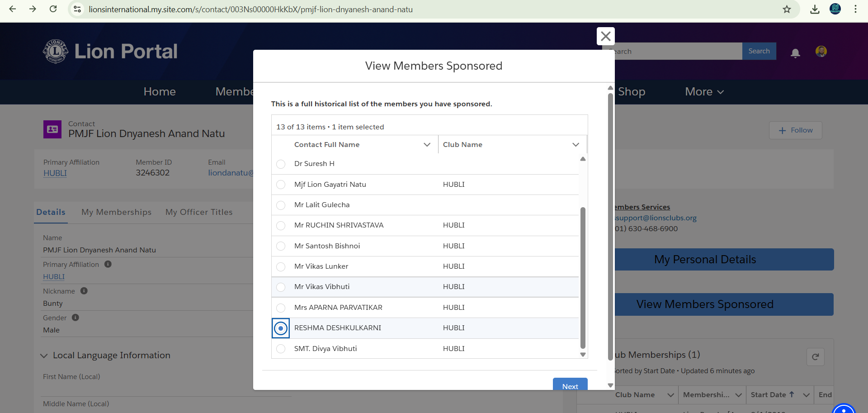Open the notifications bell
Viewport: 868px width, 413px height.
(x=795, y=53)
